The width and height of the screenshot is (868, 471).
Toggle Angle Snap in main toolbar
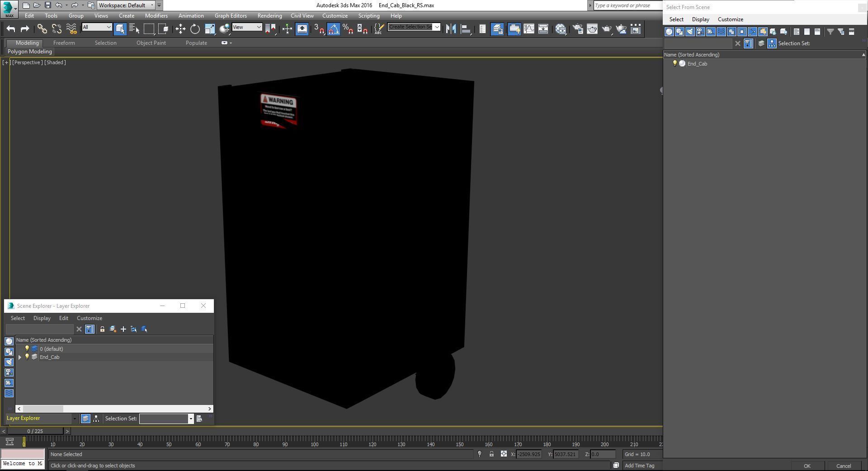click(334, 29)
